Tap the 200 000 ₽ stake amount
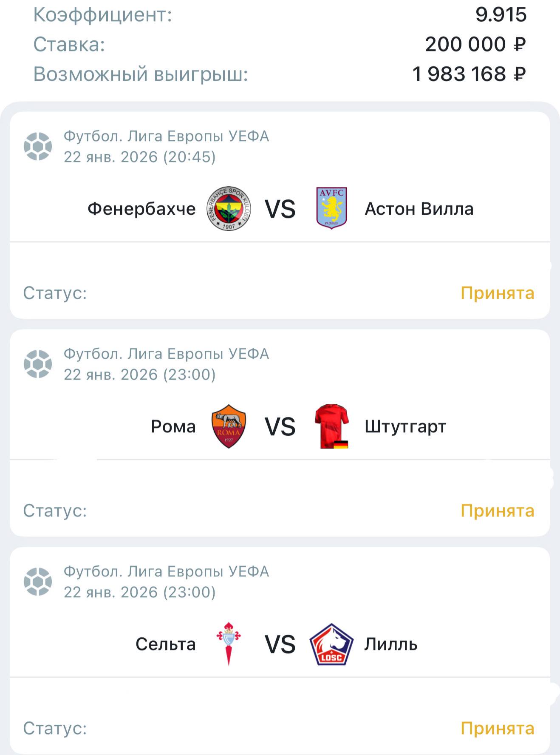560x755 pixels. (475, 44)
